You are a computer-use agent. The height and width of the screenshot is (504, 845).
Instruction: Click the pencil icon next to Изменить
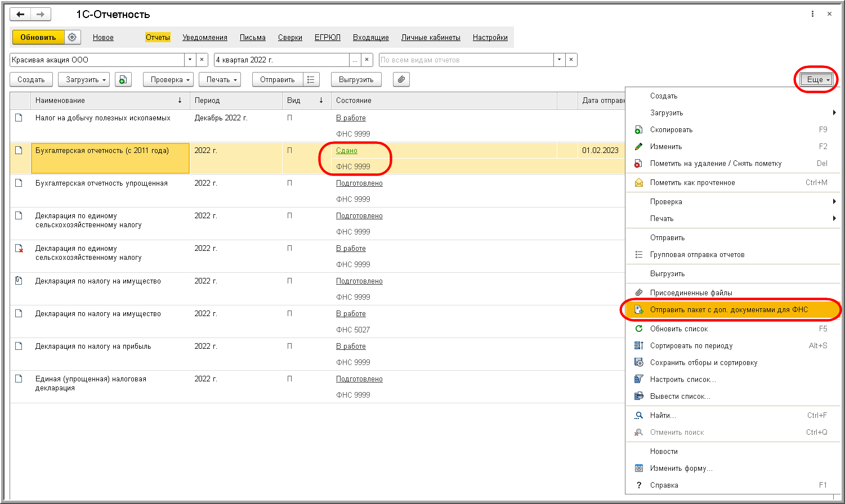pyautogui.click(x=638, y=147)
